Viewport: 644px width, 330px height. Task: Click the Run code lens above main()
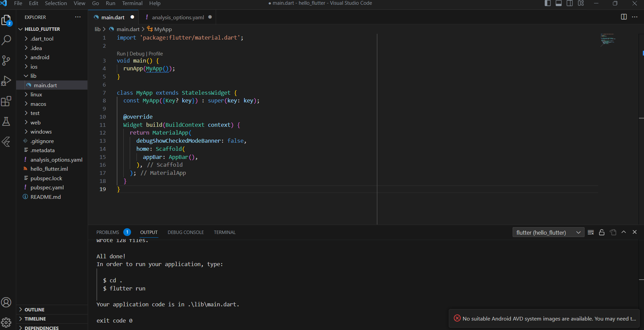[x=121, y=54]
